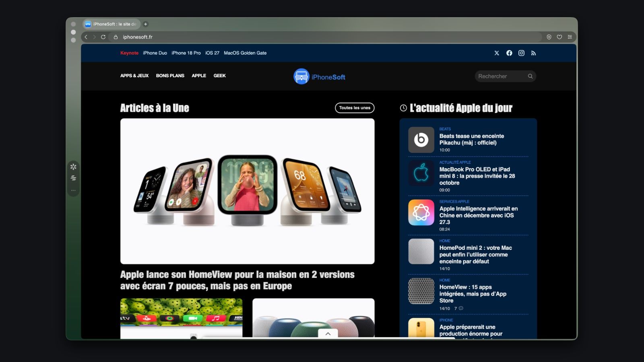Select the iPhoneSoft browser tab

pos(111,24)
